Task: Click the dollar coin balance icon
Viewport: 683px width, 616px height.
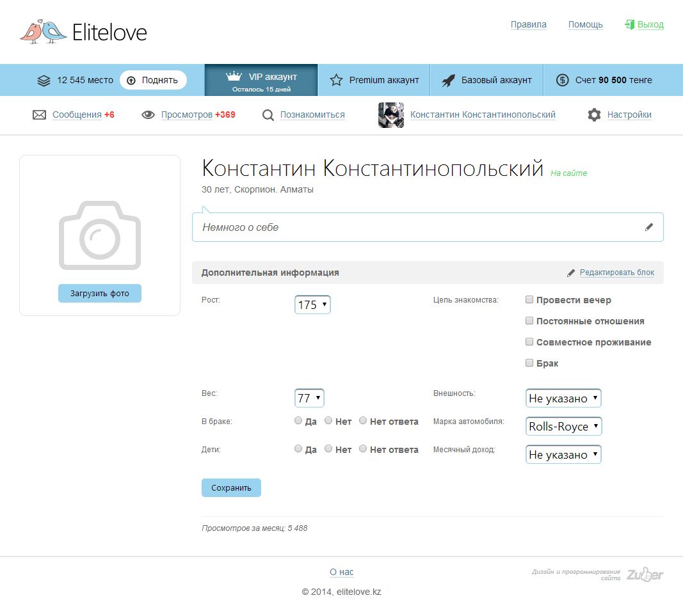Action: (562, 80)
